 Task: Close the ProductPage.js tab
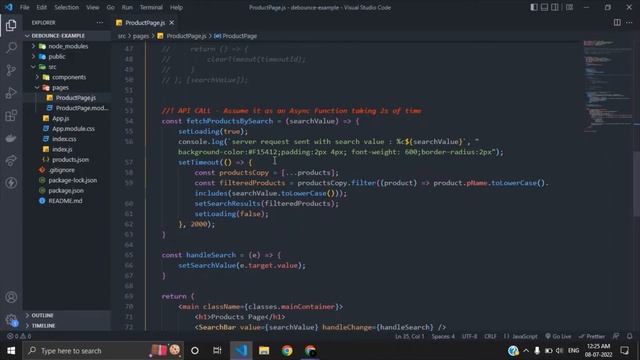pyautogui.click(x=171, y=23)
